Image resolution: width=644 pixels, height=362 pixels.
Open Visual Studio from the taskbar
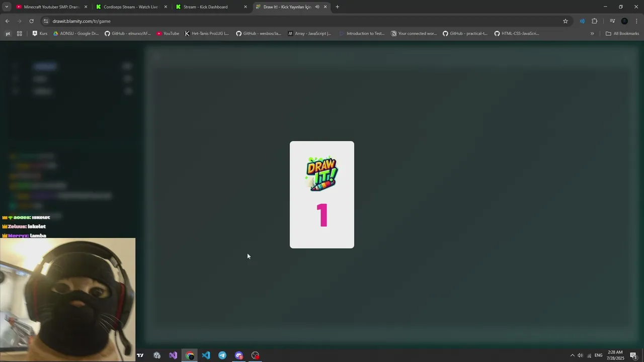point(173,355)
